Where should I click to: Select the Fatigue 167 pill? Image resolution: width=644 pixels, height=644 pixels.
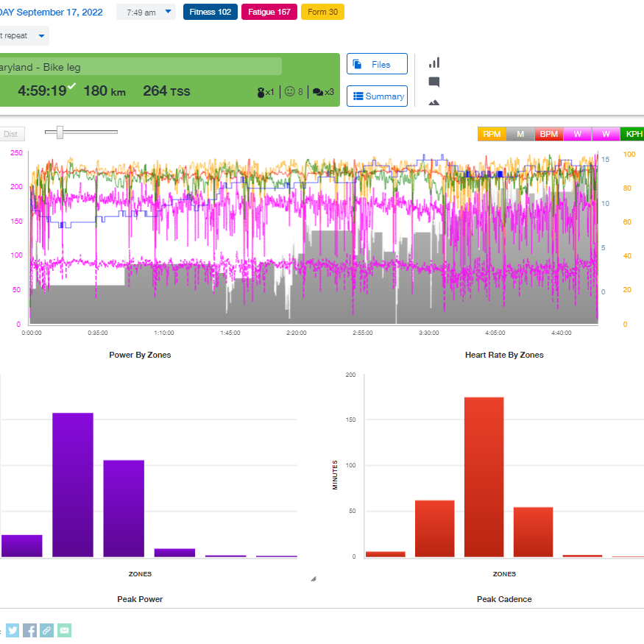(269, 12)
